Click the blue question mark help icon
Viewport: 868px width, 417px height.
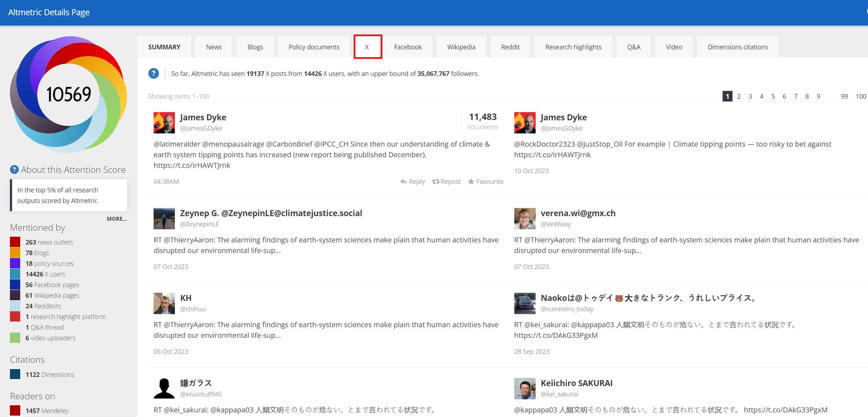point(153,73)
